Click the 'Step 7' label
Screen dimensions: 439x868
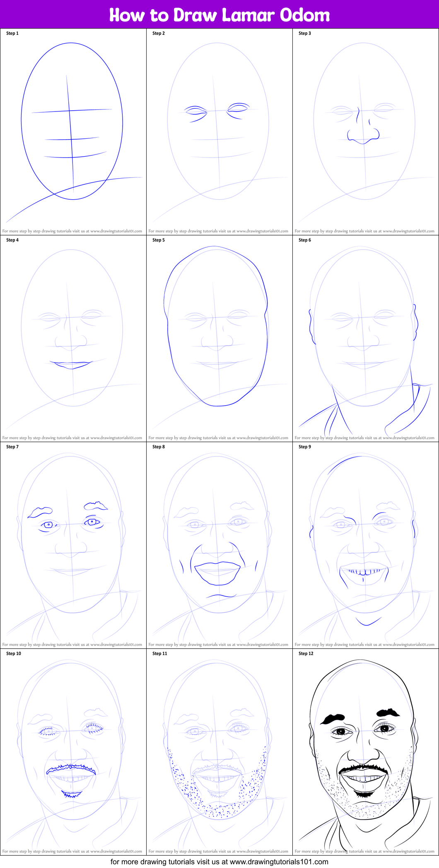tap(12, 447)
